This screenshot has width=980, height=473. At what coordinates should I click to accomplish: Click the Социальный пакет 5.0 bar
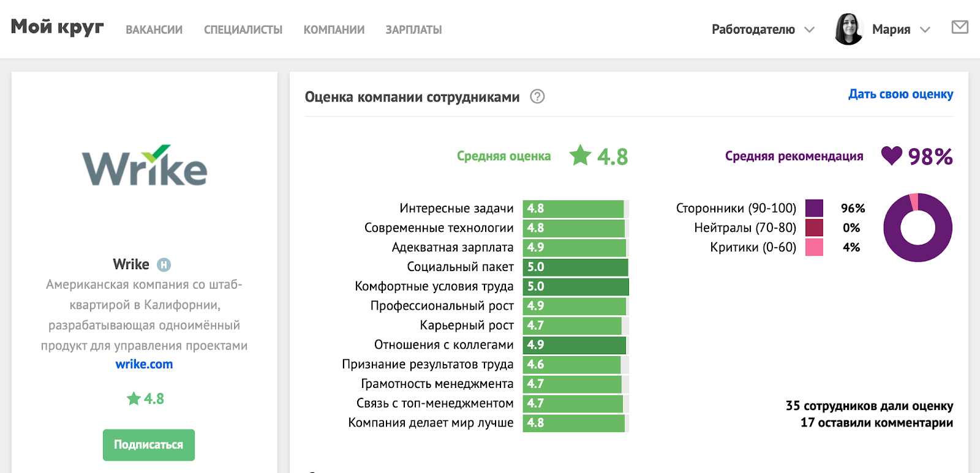pyautogui.click(x=575, y=267)
